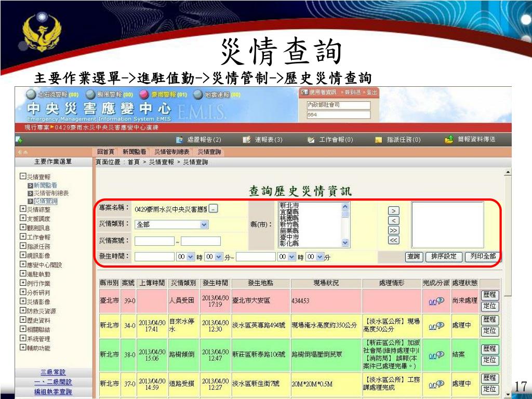Click the sidebar collapse arrows icon
The height and width of the screenshot is (399, 532).
coord(23,152)
